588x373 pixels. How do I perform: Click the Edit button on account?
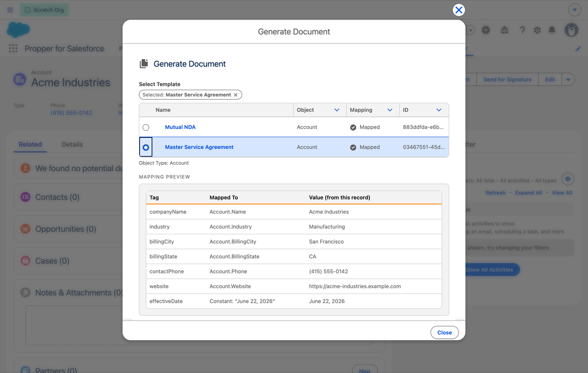[550, 79]
